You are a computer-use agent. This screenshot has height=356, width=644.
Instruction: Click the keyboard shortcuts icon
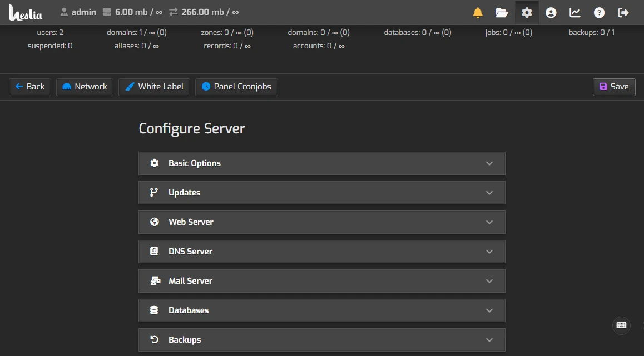[621, 325]
